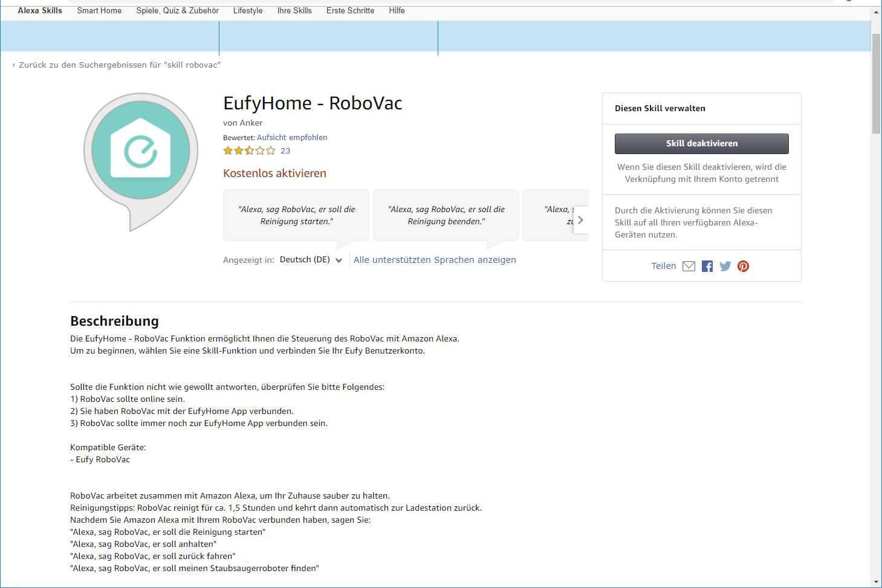The height and width of the screenshot is (588, 882).
Task: Click the Teilen share link
Action: 663,266
